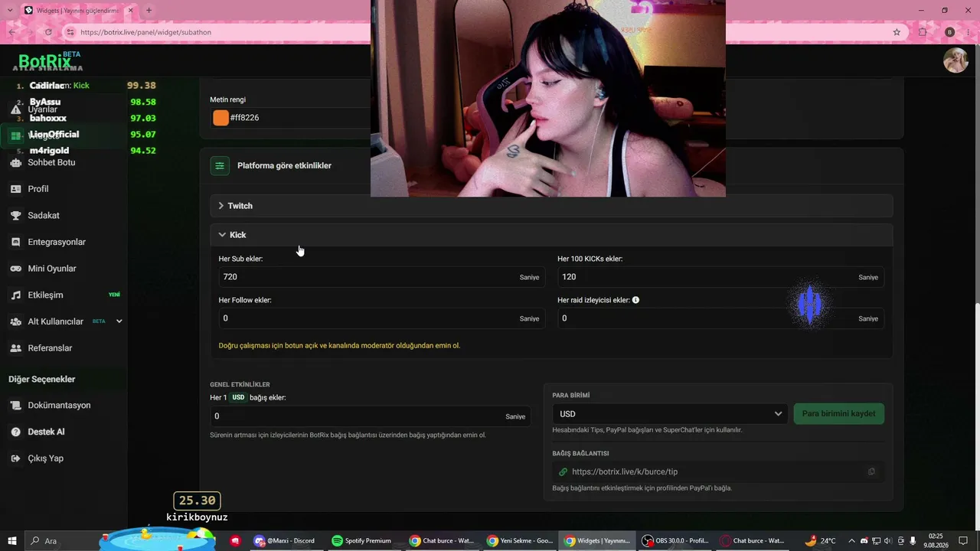Click the BotRix logo
The image size is (980, 551).
pos(44,61)
